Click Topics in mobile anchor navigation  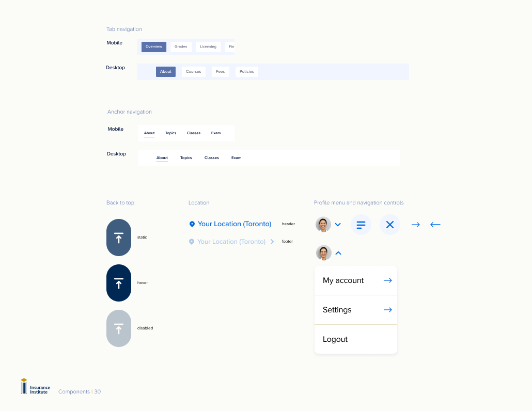(170, 133)
